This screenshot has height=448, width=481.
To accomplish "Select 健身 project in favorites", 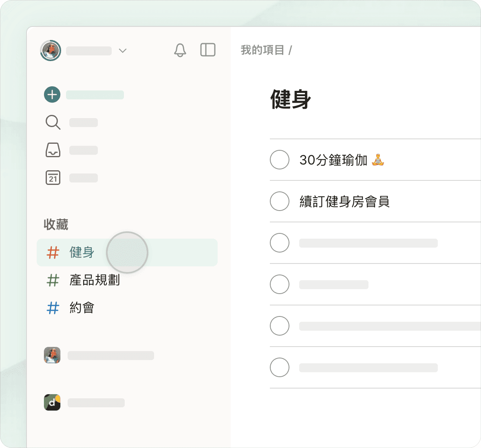I will 82,253.
